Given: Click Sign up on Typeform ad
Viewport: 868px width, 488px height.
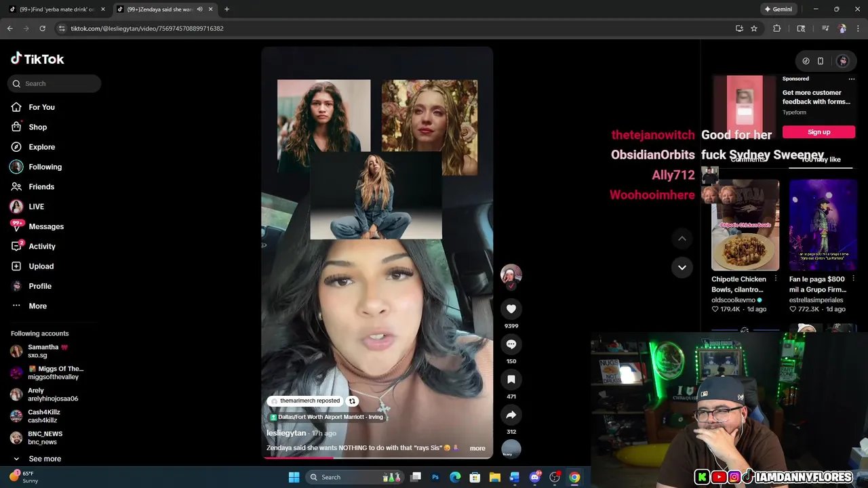Looking at the screenshot, I should [818, 132].
